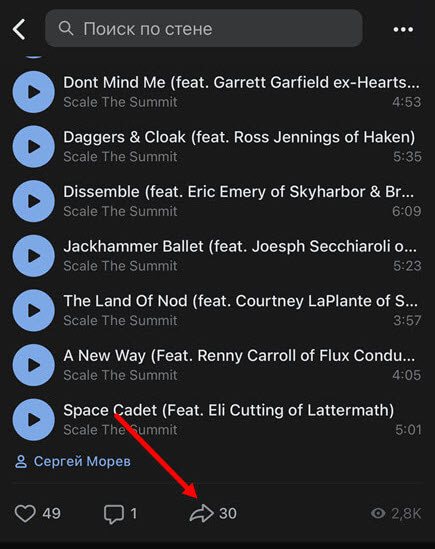
Task: Open the three-dots more options menu
Action: click(x=403, y=29)
